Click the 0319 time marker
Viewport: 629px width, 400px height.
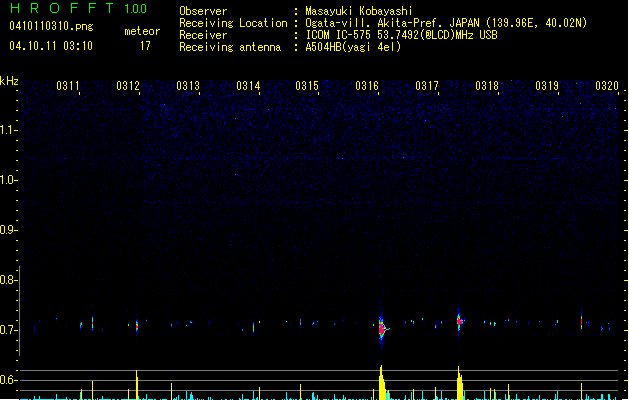coord(547,86)
